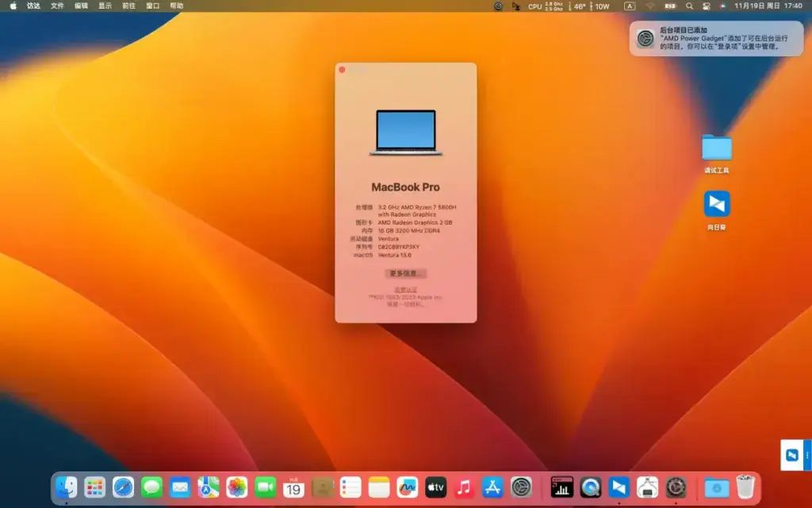Screen dimensions: 812x508
Task: Open App Store from the Dock
Action: (492, 487)
